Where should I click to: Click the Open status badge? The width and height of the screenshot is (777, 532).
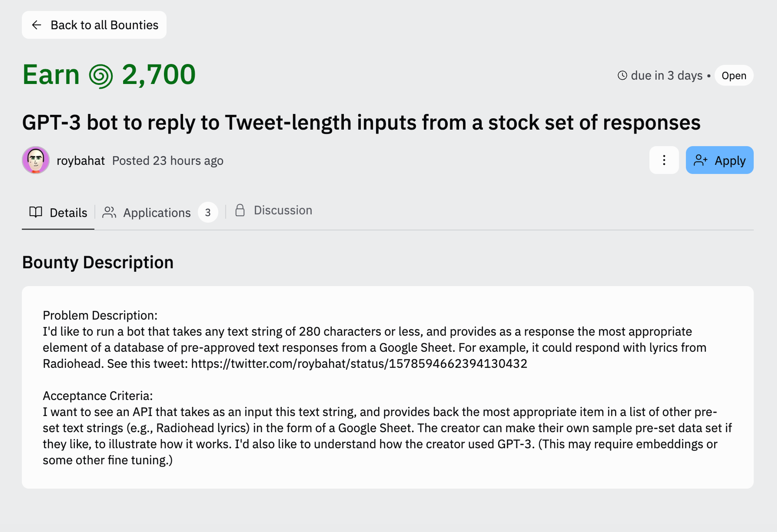click(x=734, y=75)
